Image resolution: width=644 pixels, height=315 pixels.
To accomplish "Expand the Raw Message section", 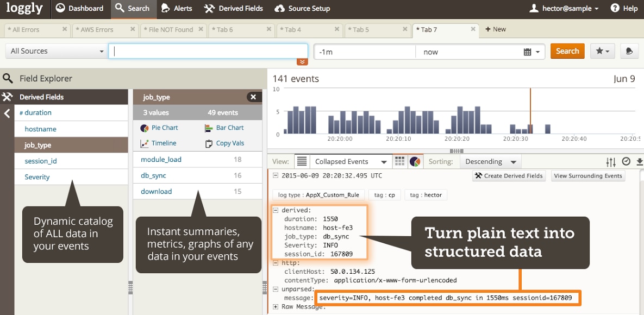I will 276,307.
